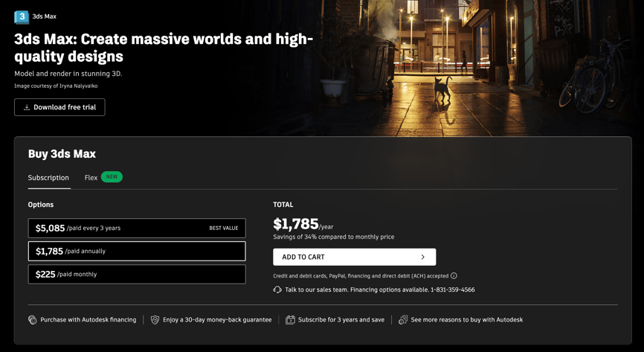The image size is (644, 352).
Task: Click the Options label
Action: [x=41, y=205]
